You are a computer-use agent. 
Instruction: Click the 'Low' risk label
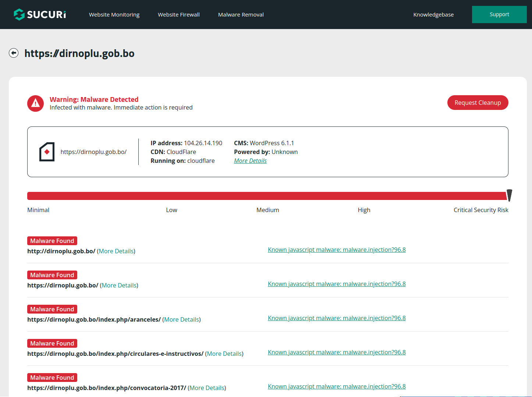(171, 210)
